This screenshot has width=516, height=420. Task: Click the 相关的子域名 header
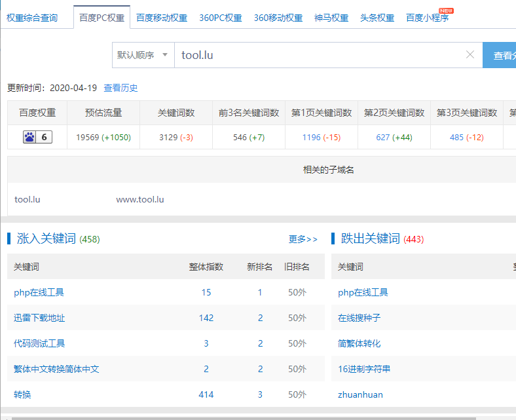click(329, 170)
